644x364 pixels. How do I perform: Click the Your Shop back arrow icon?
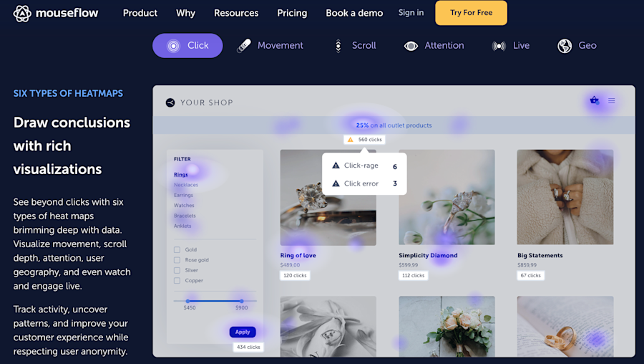170,103
